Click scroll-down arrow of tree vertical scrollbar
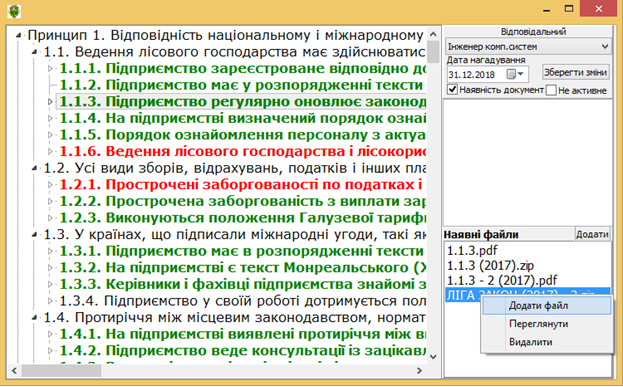Screen dimensions: 623x387 coord(433,357)
